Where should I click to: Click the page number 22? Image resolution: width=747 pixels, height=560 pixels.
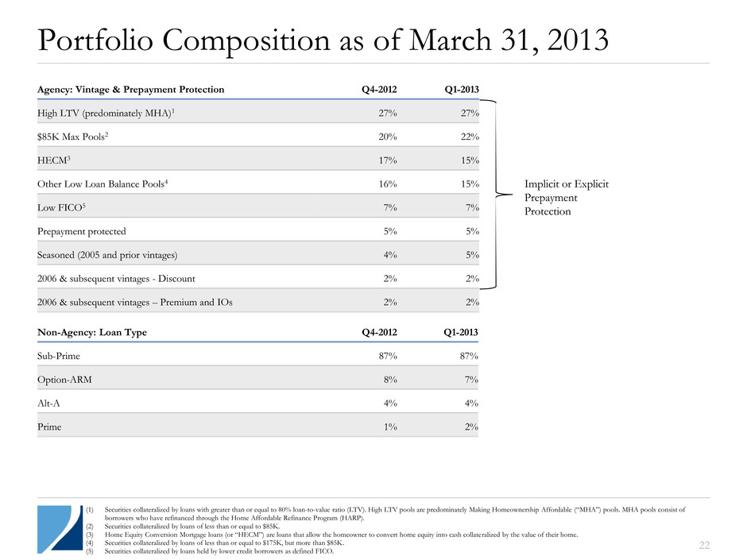coord(704,544)
